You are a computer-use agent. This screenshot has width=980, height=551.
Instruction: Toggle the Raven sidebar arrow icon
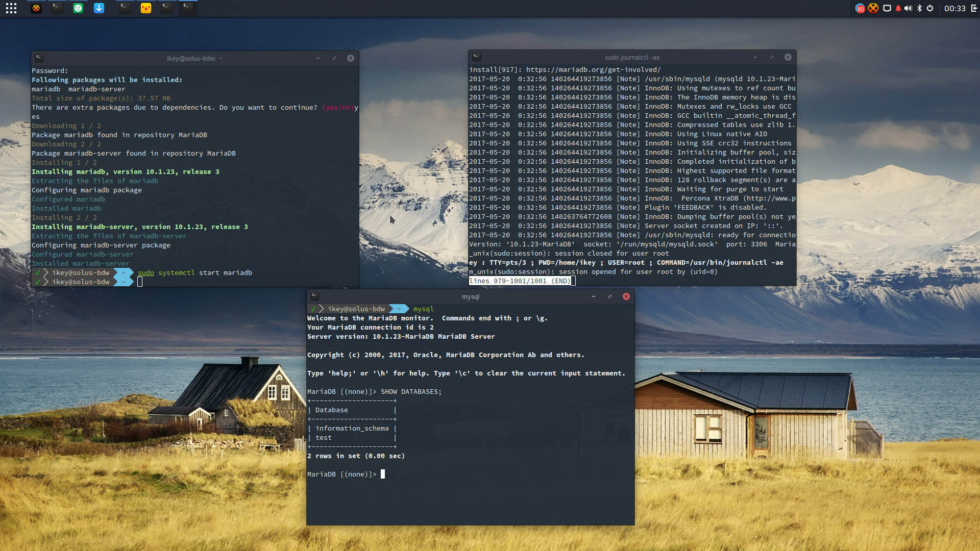[974, 8]
